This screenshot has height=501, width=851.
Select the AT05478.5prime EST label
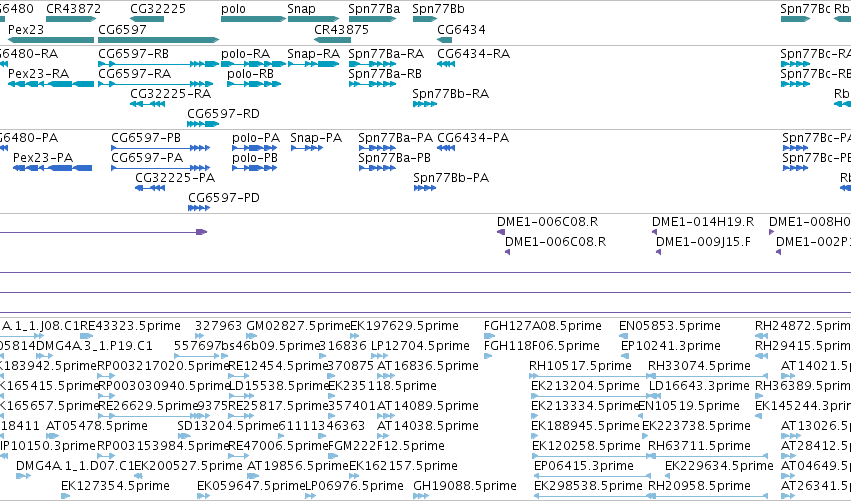pyautogui.click(x=97, y=426)
